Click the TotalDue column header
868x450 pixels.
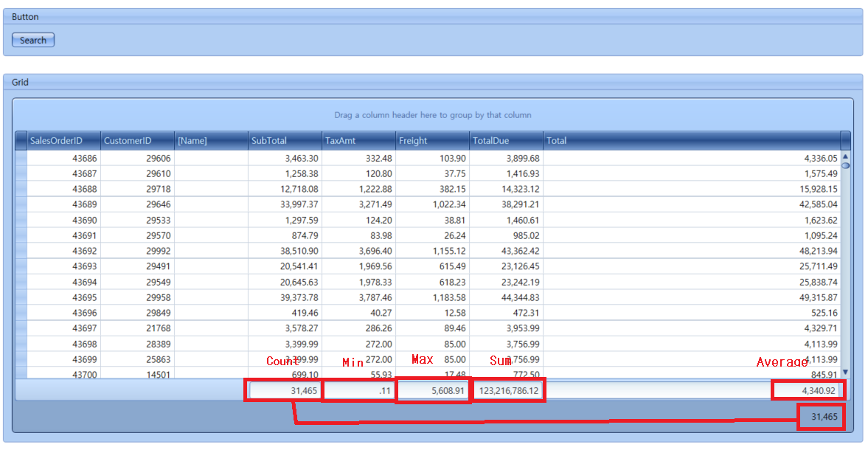coord(505,140)
